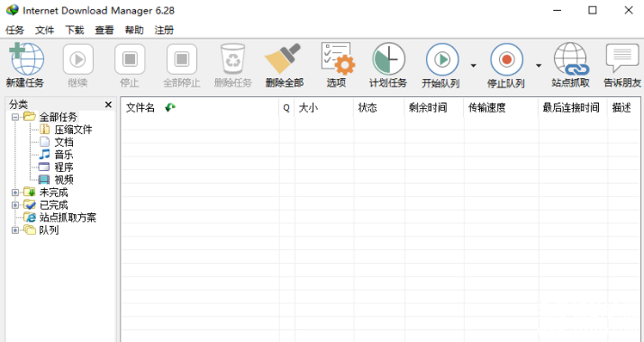Open the 下载 menu
The image size is (644, 342).
[75, 30]
